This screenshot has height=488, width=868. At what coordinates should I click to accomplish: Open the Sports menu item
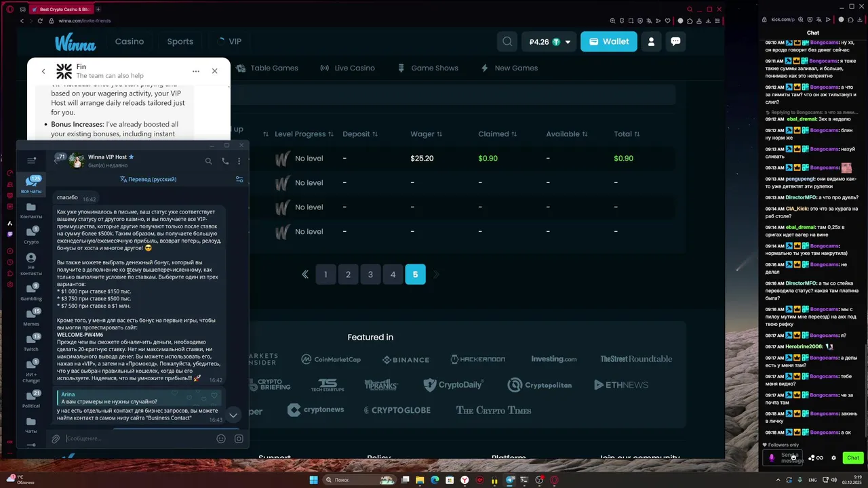click(180, 41)
